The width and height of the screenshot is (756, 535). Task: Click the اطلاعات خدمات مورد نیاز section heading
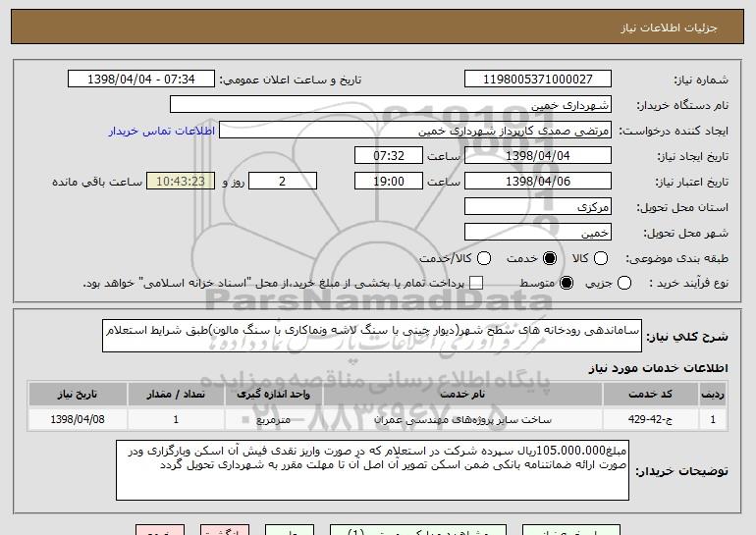(x=658, y=368)
